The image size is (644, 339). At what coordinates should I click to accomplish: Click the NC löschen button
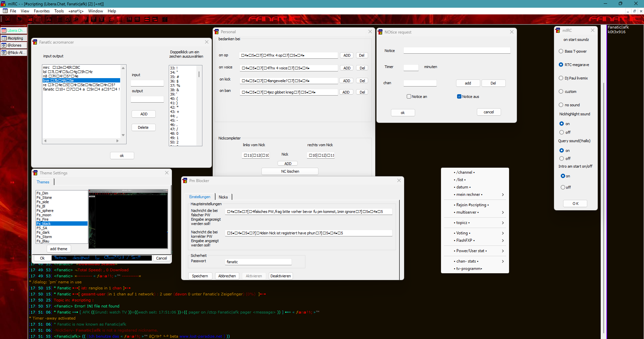pos(290,171)
